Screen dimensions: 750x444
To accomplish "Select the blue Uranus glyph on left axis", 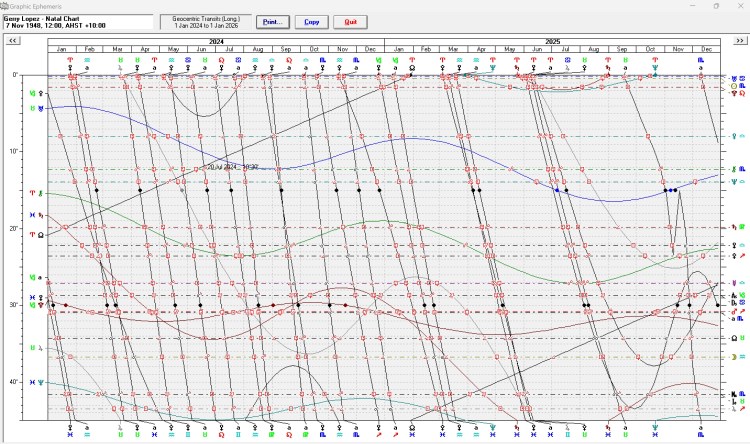I will click(x=42, y=106).
